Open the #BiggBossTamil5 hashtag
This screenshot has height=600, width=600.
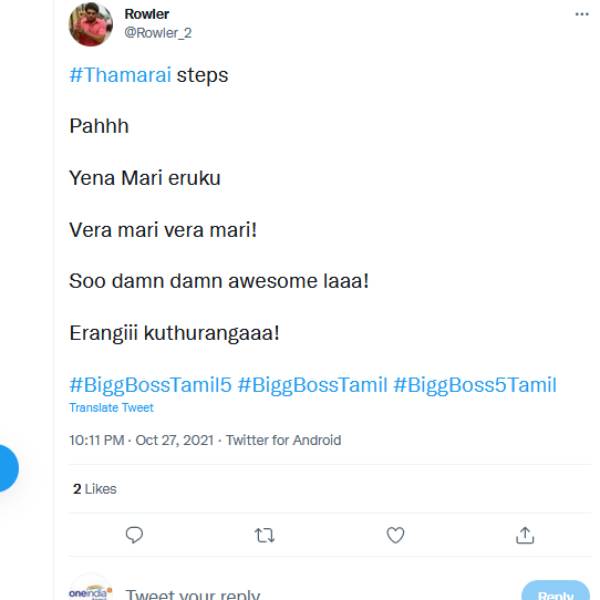tap(150, 385)
